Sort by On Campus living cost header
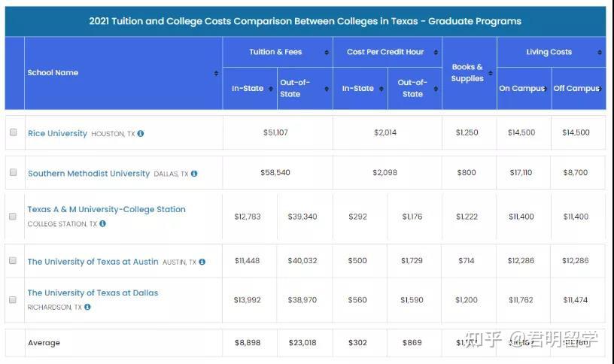This screenshot has height=364, width=614. (545, 89)
